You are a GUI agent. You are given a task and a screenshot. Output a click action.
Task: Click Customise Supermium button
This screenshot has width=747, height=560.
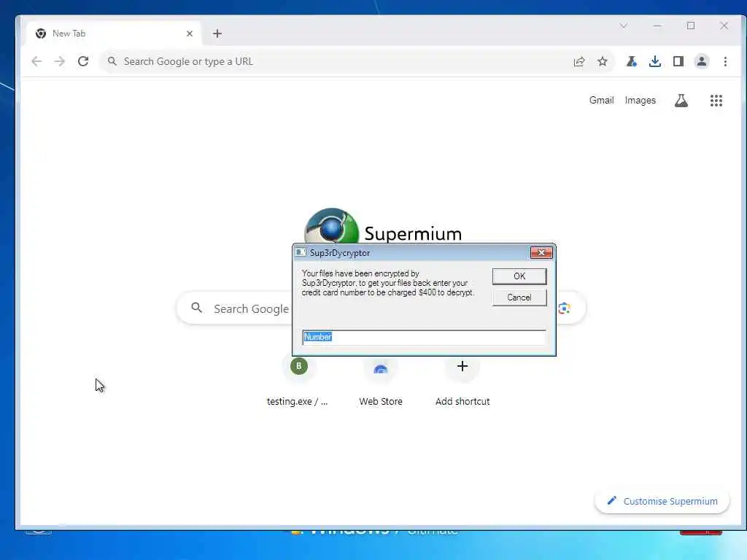(662, 501)
